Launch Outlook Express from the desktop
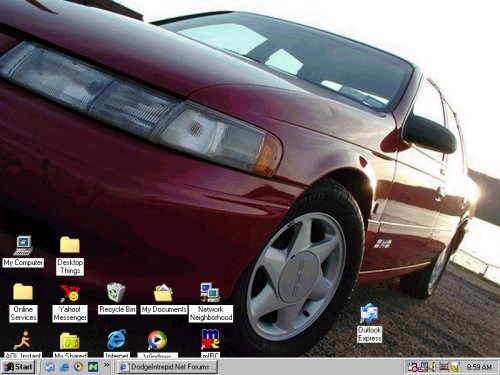 click(369, 313)
